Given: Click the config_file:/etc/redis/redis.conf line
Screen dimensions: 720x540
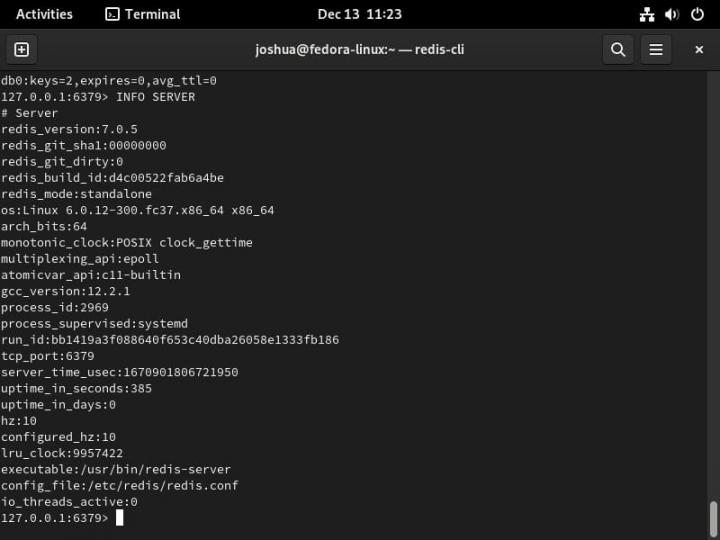Looking at the screenshot, I should point(119,485).
